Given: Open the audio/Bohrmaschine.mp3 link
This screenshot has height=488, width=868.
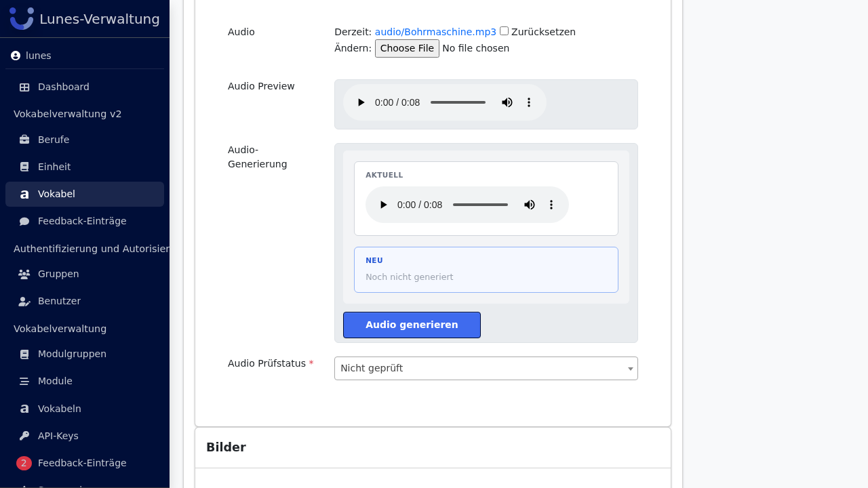Looking at the screenshot, I should (435, 32).
